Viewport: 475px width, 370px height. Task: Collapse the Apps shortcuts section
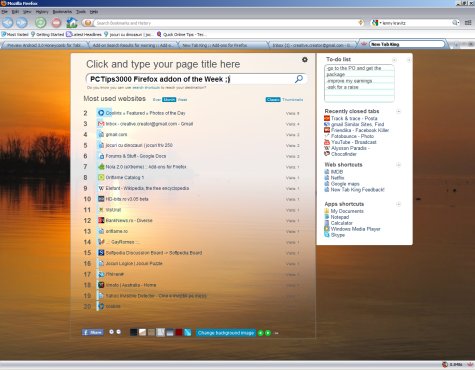[x=398, y=204]
